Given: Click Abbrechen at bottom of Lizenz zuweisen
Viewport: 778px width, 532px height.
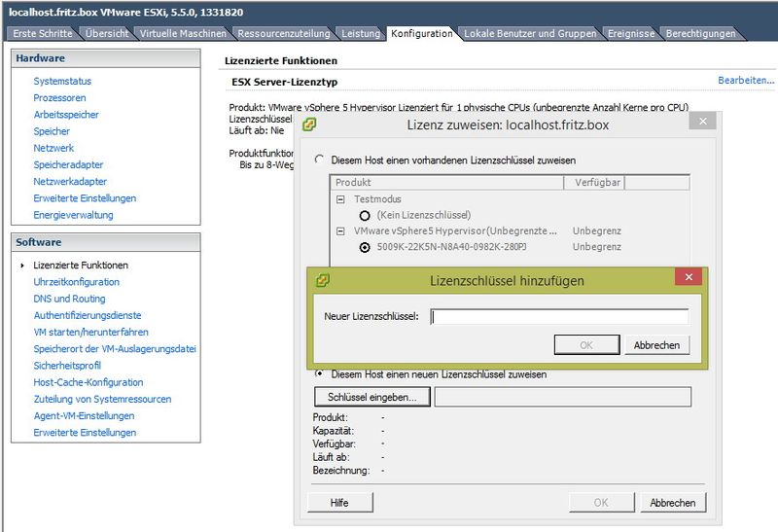Looking at the screenshot, I should pos(673,503).
